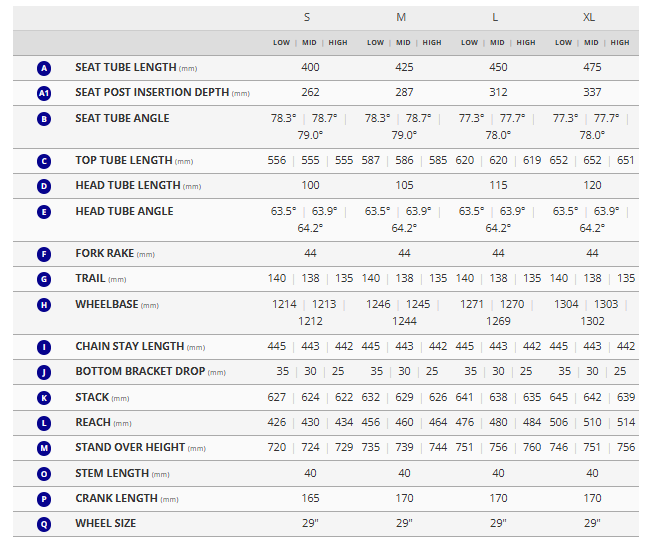Click the circled Q wheel size badge
Image resolution: width=651 pixels, height=540 pixels.
[x=44, y=524]
